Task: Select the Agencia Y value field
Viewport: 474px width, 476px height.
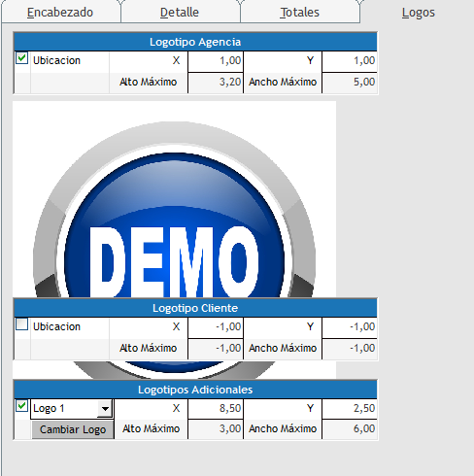Action: click(350, 61)
